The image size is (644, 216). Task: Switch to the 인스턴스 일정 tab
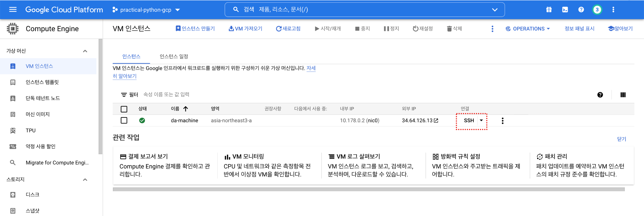coord(174,56)
